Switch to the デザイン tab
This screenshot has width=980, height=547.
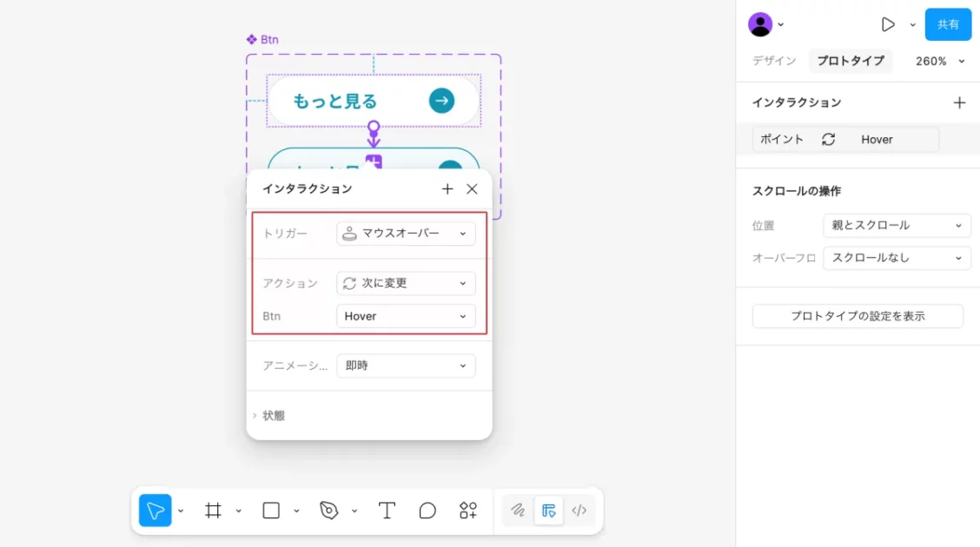pyautogui.click(x=774, y=61)
